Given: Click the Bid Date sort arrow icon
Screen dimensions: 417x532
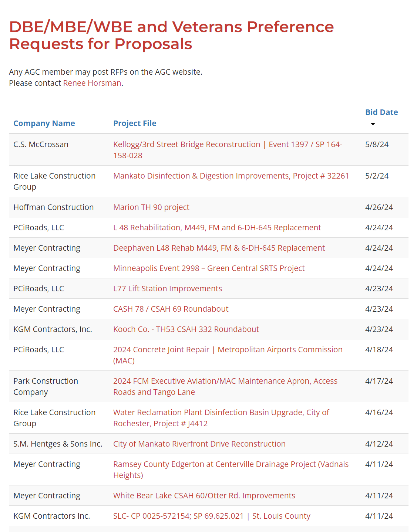Looking at the screenshot, I should pos(373,124).
